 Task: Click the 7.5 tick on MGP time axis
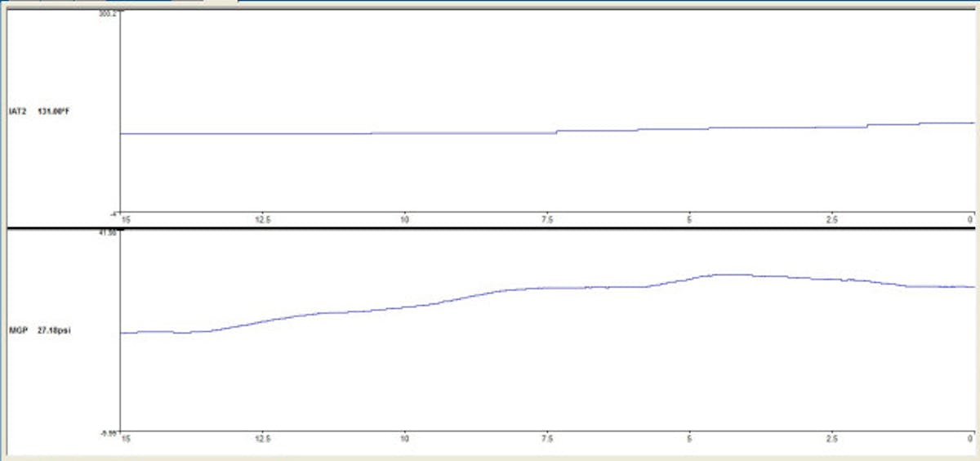pyautogui.click(x=547, y=439)
